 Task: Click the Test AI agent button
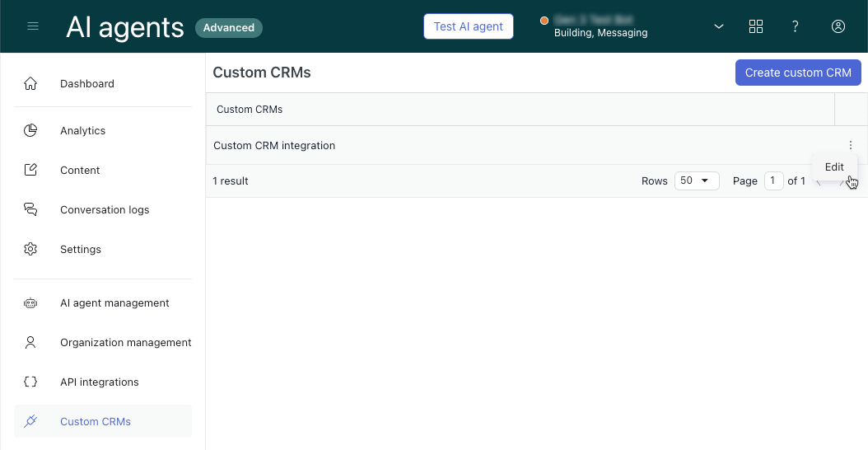(469, 26)
